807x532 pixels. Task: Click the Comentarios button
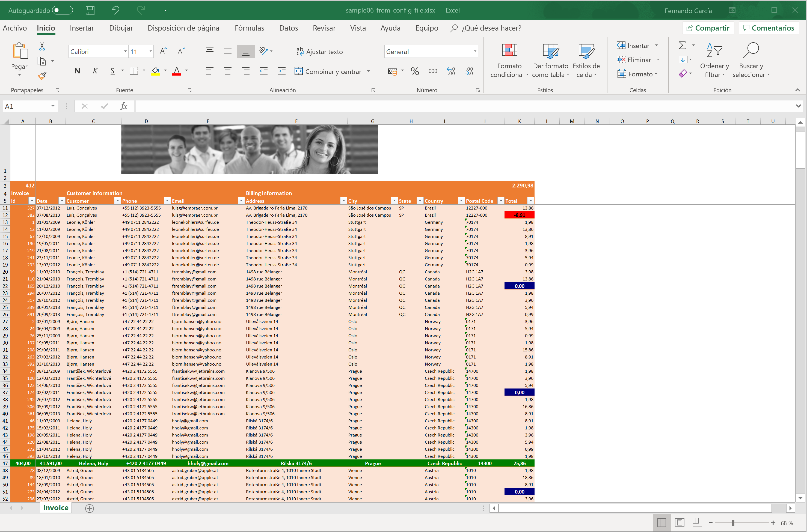click(771, 28)
